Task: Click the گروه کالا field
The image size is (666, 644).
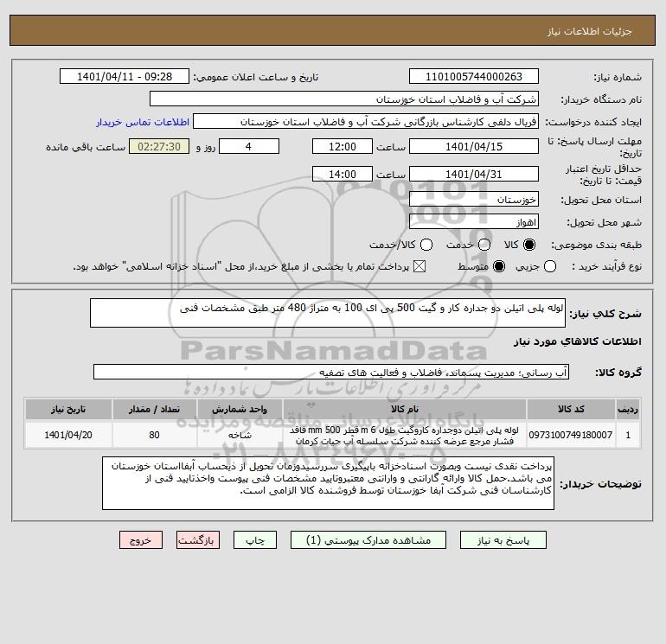Action: 331,372
